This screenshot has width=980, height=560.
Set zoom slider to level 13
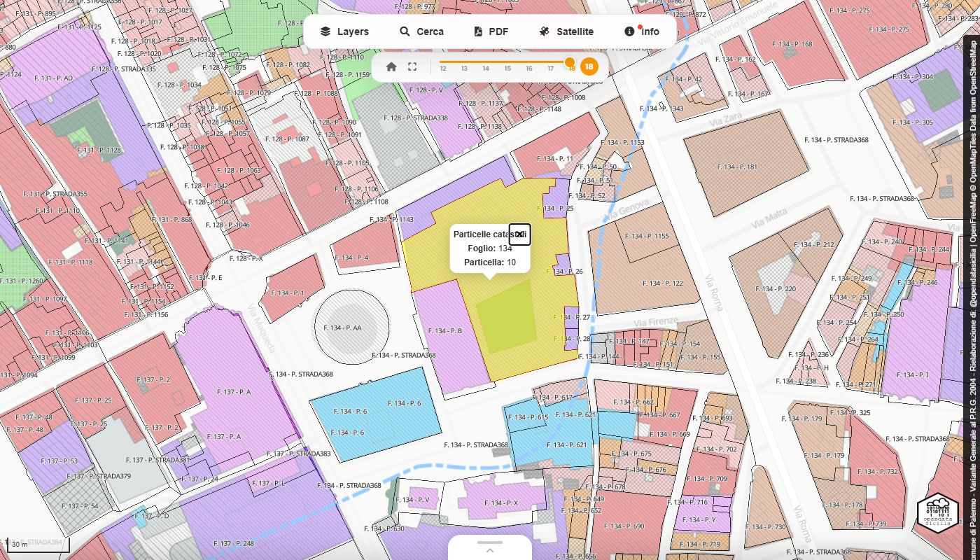click(464, 69)
